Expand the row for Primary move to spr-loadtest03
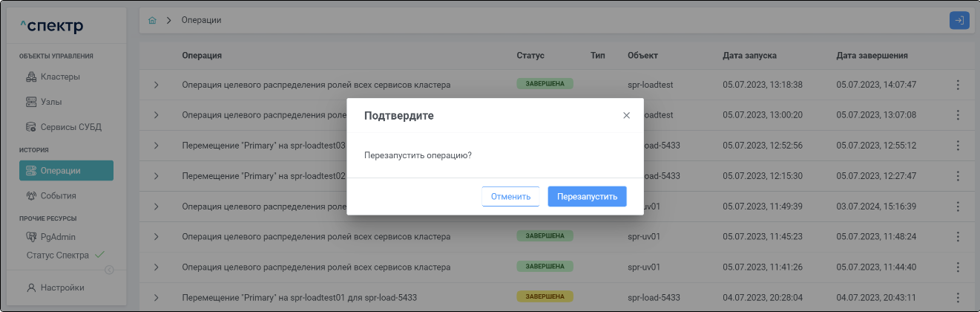 [156, 146]
